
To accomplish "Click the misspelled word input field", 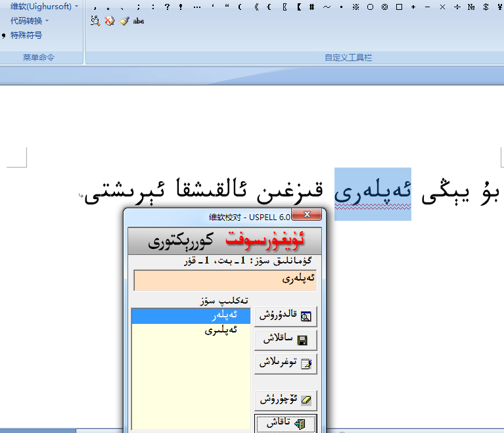I will tap(225, 279).
